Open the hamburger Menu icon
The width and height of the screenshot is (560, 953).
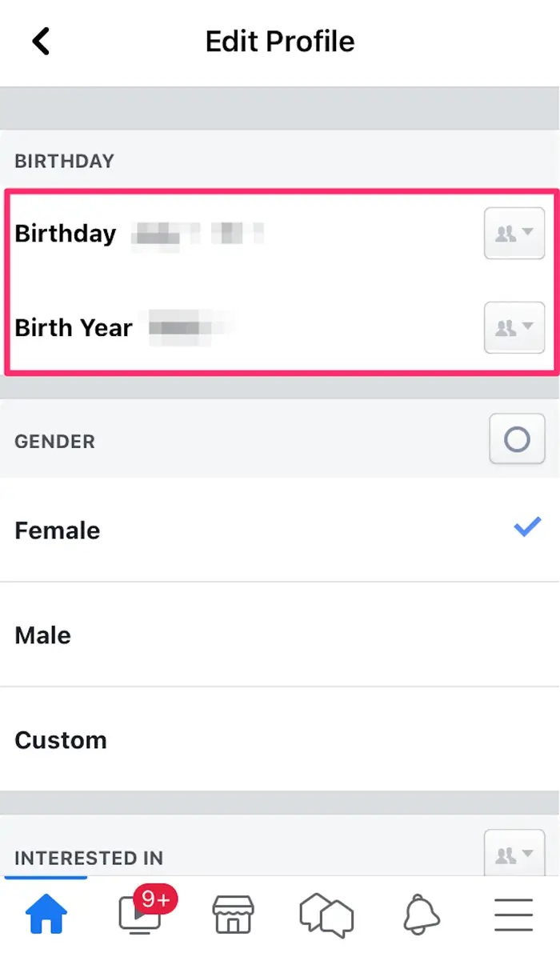coord(513,915)
